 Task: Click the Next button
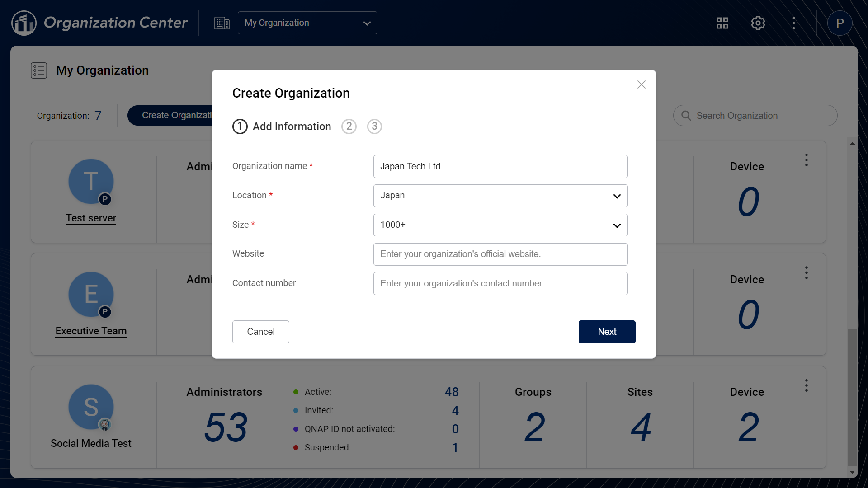coord(607,332)
